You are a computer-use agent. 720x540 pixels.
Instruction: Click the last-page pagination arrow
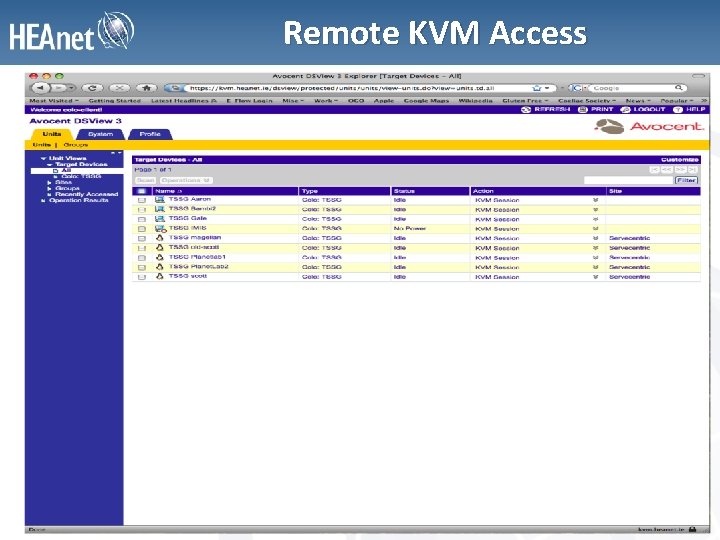point(692,169)
